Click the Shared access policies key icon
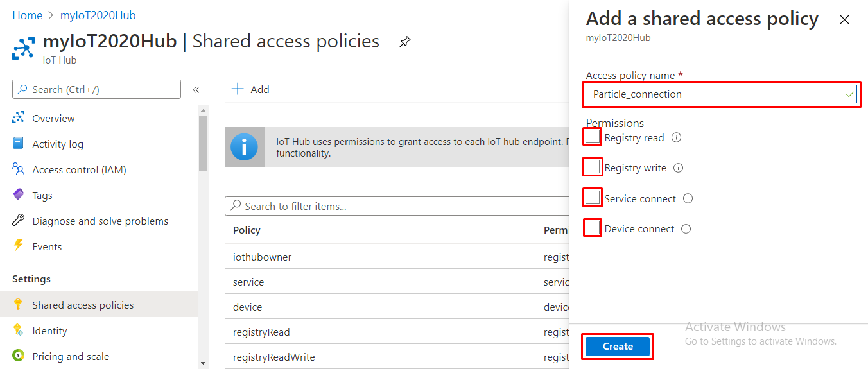This screenshot has height=369, width=868. coord(19,305)
